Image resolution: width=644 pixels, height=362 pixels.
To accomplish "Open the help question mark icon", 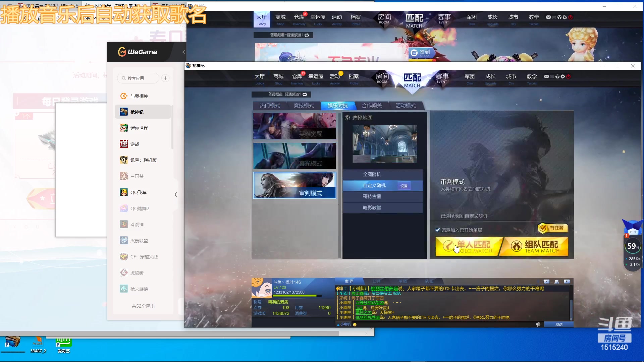I will tap(557, 76).
